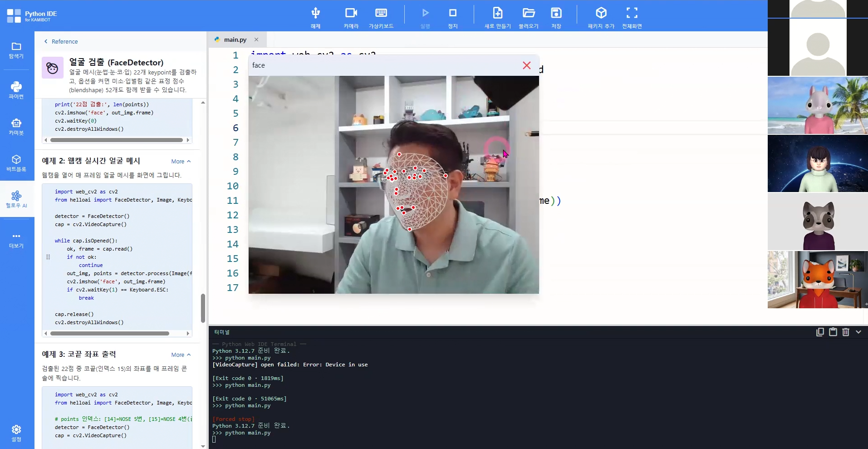Screen dimensions: 868x449
Task: Click the 'Device in use' error line
Action: click(290, 365)
